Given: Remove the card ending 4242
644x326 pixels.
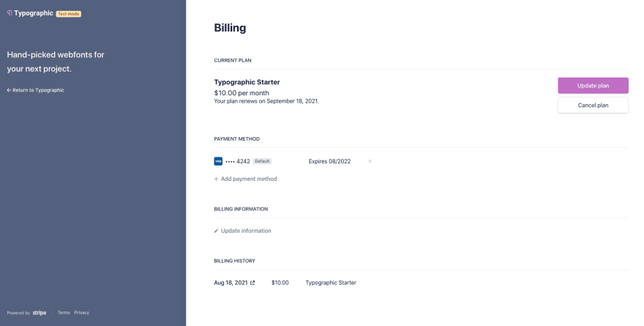Looking at the screenshot, I should [370, 161].
